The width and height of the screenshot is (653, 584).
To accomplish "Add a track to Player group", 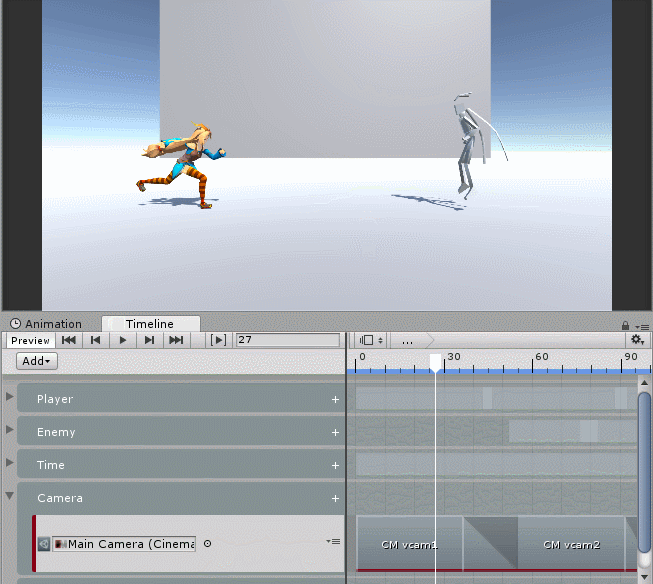I will coord(335,399).
